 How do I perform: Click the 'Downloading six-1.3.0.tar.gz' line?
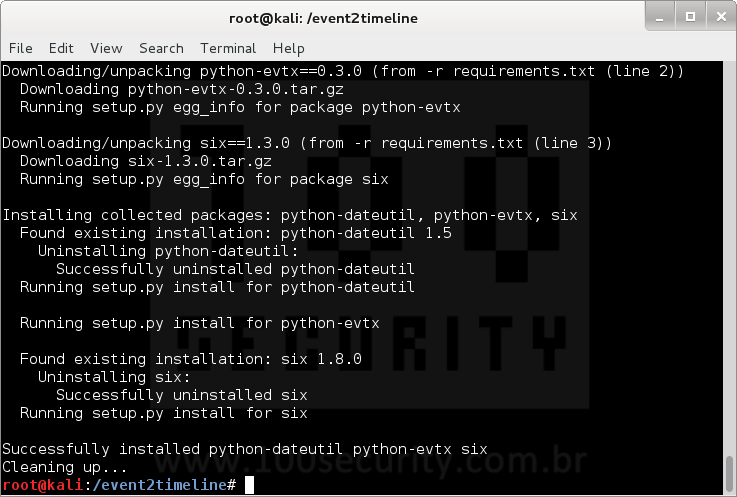click(146, 161)
